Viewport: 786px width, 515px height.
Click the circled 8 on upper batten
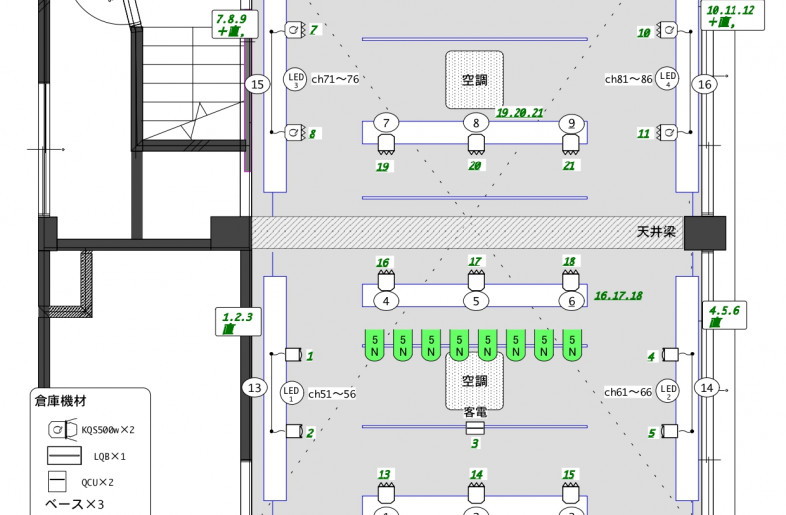pos(476,123)
